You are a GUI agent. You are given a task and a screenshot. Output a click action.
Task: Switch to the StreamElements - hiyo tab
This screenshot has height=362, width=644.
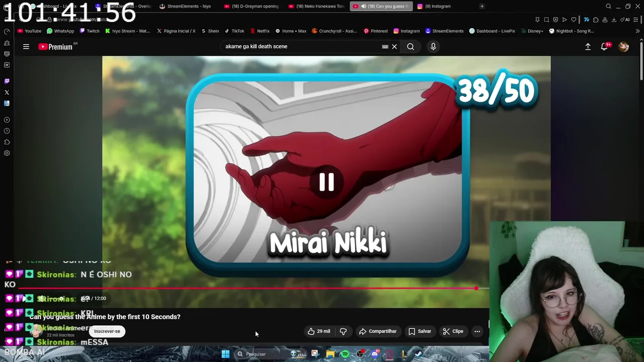coord(186,6)
